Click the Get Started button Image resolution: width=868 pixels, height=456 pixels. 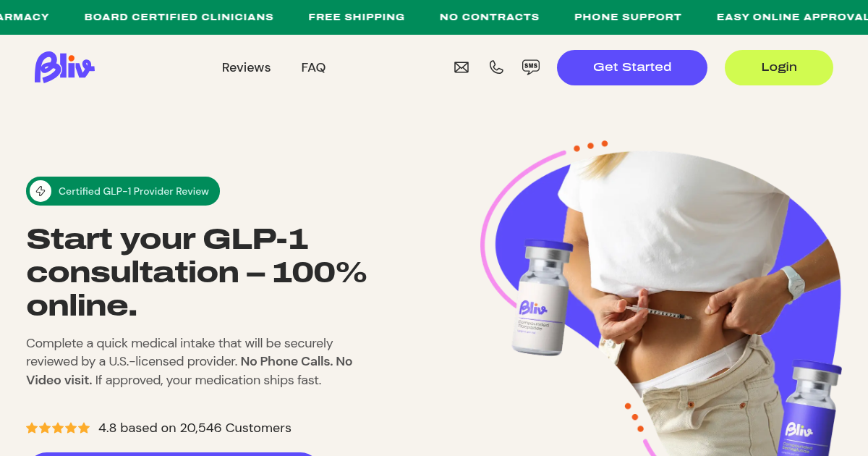click(632, 67)
